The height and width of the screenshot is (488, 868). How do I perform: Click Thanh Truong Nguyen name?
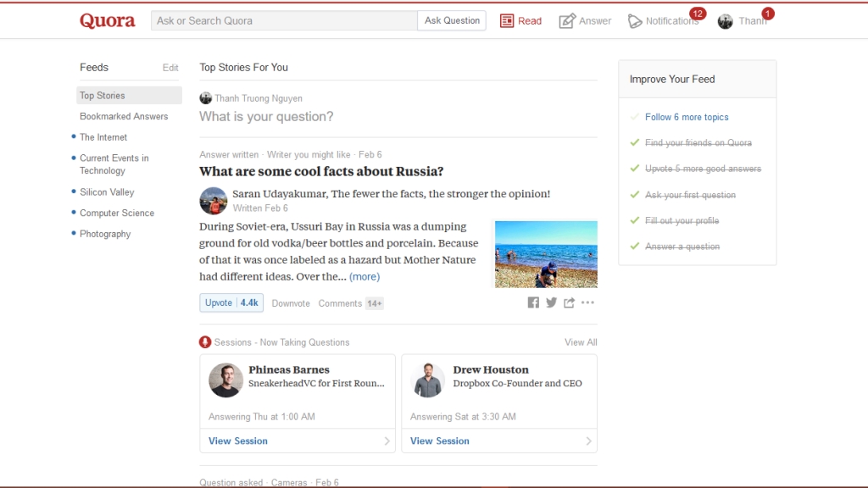tap(259, 98)
